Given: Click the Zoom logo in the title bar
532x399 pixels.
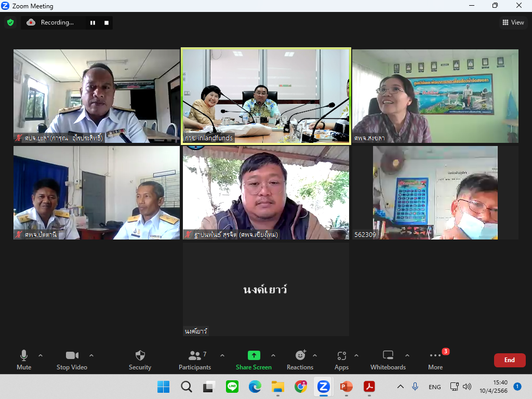Looking at the screenshot, I should pyautogui.click(x=5, y=6).
